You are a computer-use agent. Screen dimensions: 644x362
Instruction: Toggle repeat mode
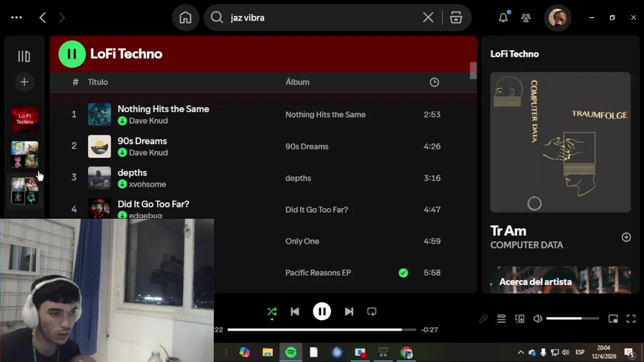(372, 312)
